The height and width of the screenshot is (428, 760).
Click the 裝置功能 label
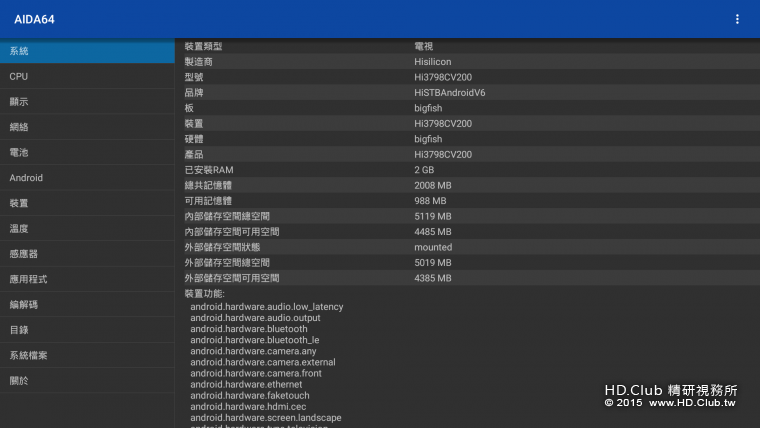click(204, 294)
